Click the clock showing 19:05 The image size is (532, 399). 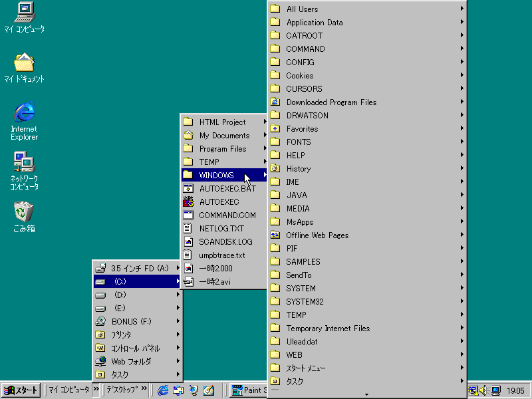515,391
